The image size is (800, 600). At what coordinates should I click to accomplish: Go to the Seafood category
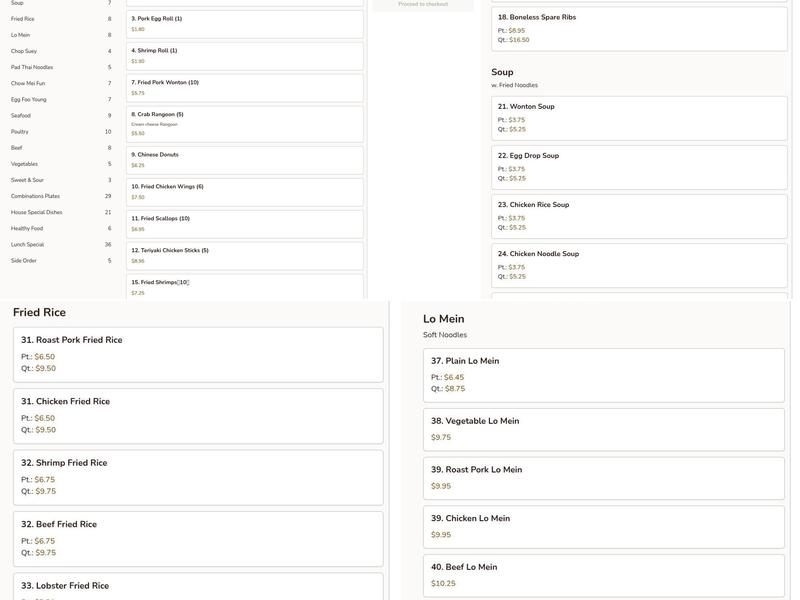click(20, 116)
